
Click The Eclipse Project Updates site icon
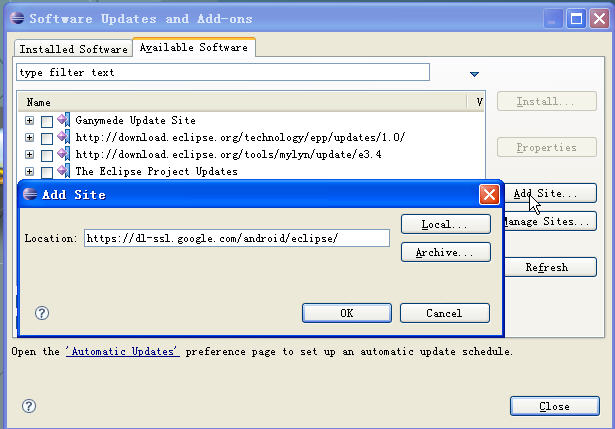(64, 171)
